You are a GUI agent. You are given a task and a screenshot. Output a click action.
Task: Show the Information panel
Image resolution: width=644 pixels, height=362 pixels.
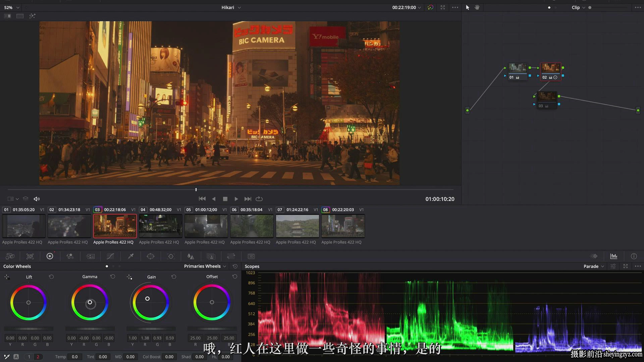coord(634,256)
